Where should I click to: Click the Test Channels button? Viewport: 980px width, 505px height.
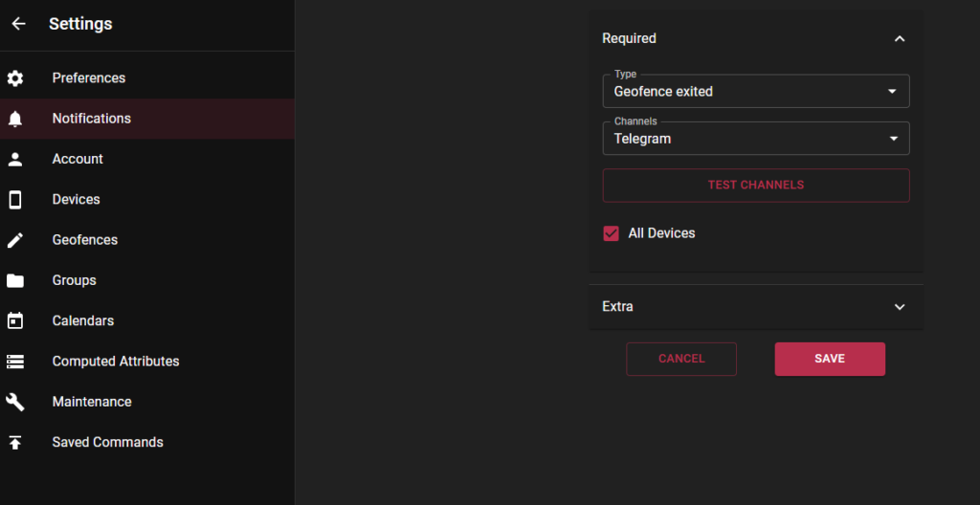(756, 185)
